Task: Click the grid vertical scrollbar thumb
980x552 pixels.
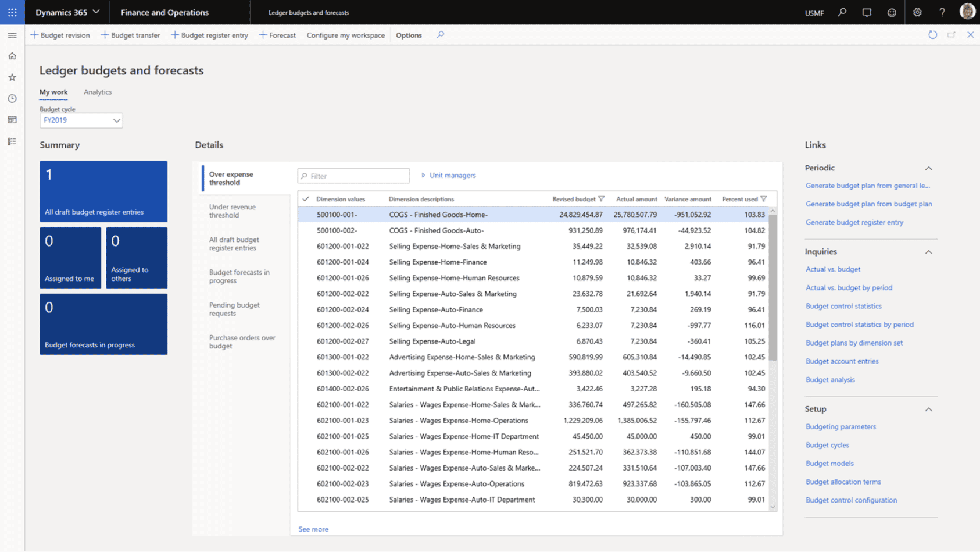Action: click(772, 288)
